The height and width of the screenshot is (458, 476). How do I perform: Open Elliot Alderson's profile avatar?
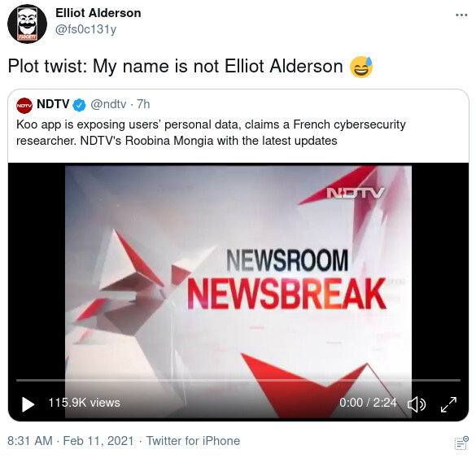[x=27, y=24]
